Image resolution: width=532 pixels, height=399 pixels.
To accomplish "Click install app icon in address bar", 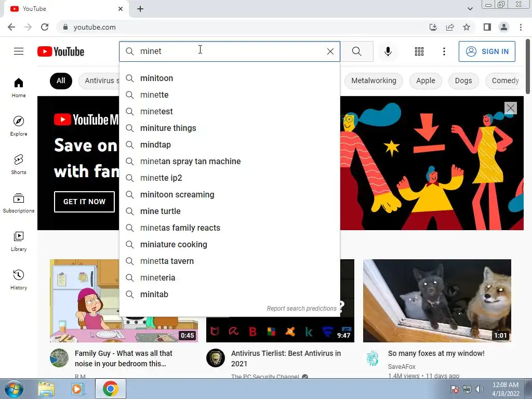I will [x=433, y=27].
